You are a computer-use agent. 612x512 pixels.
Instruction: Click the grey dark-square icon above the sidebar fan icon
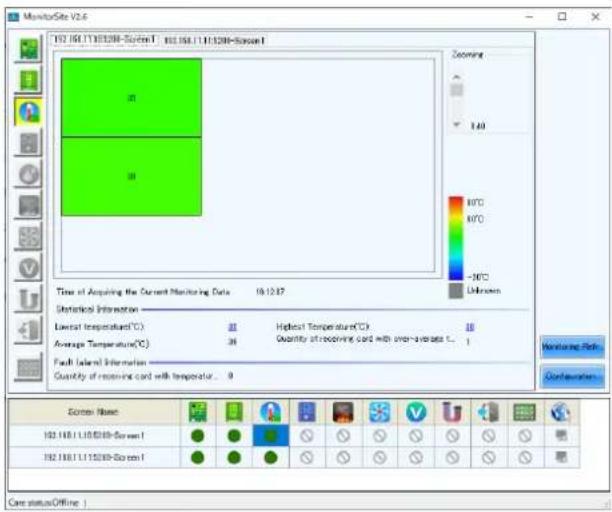click(28, 206)
